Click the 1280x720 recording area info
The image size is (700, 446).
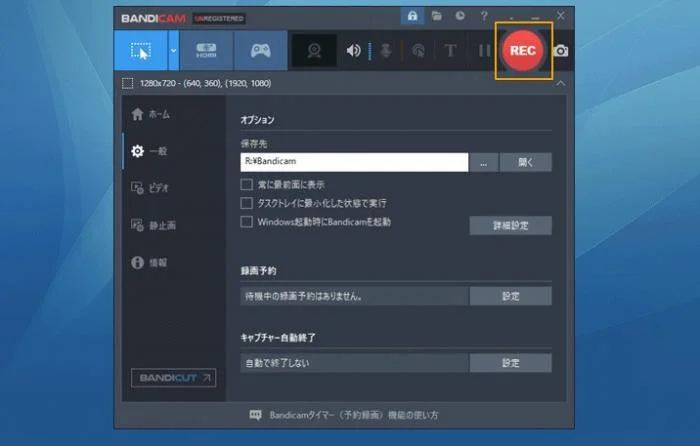coord(205,83)
